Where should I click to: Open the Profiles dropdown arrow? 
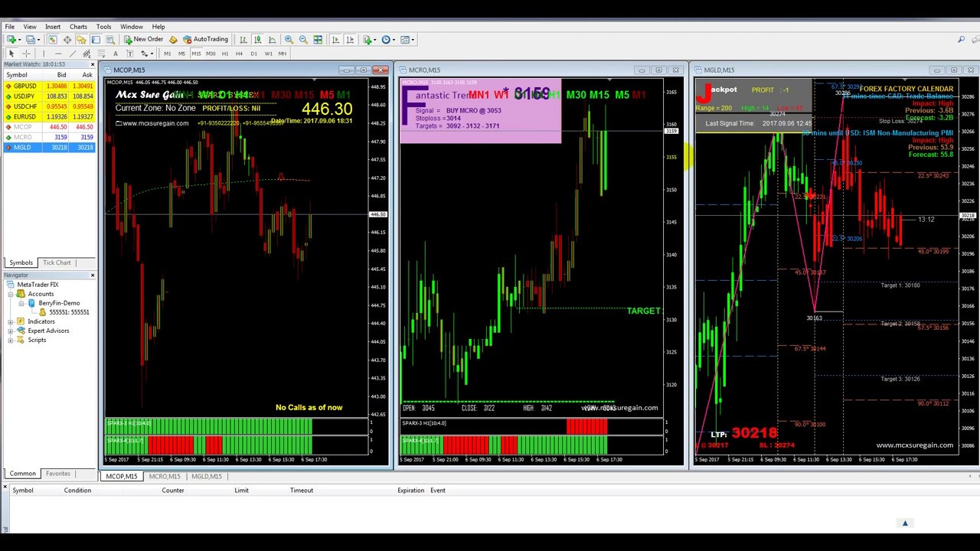point(38,39)
